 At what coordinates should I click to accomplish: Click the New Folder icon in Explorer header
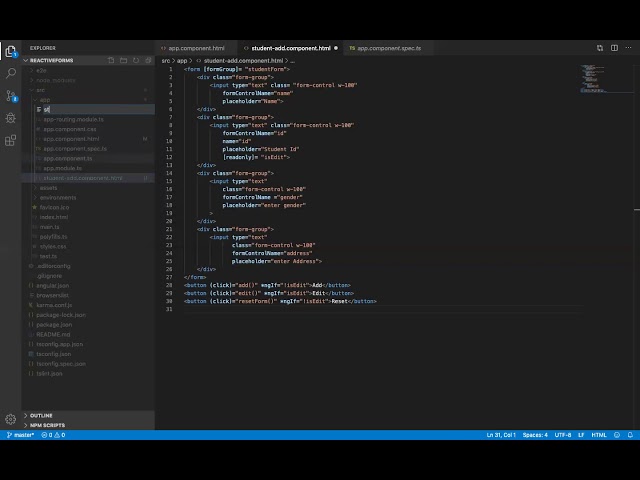123,60
